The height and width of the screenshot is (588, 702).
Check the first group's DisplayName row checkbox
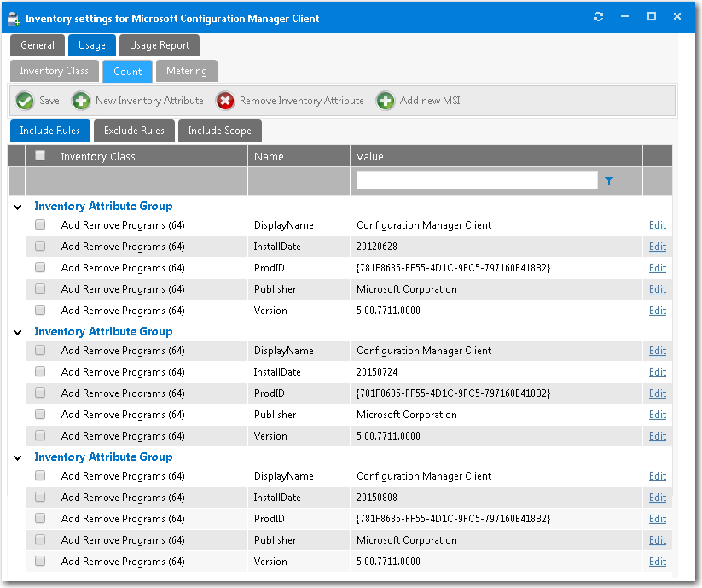[x=40, y=224]
